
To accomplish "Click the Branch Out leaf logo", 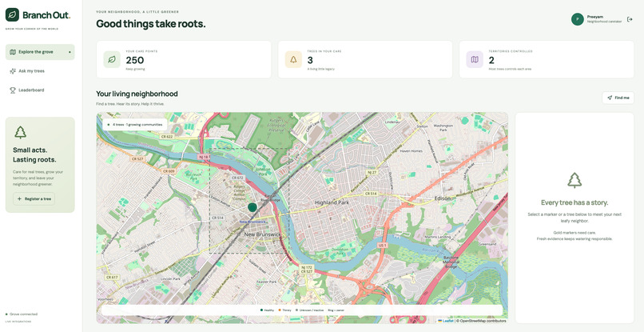I will point(12,15).
